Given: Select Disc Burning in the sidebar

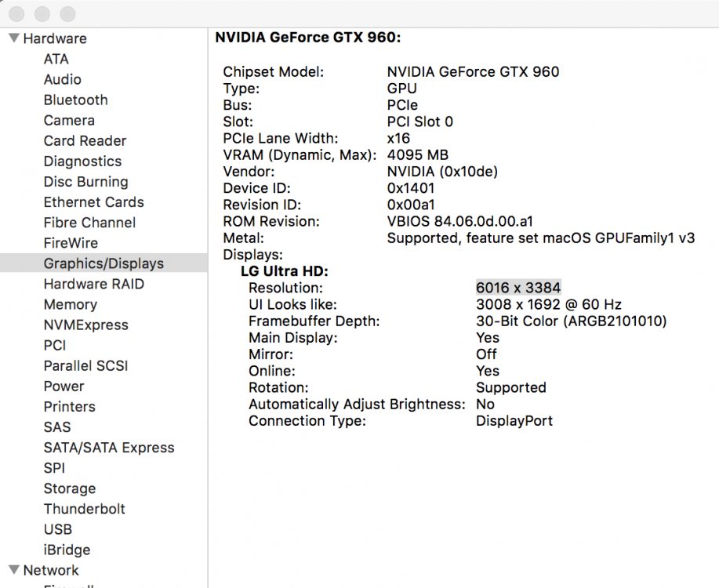Looking at the screenshot, I should pos(85,182).
